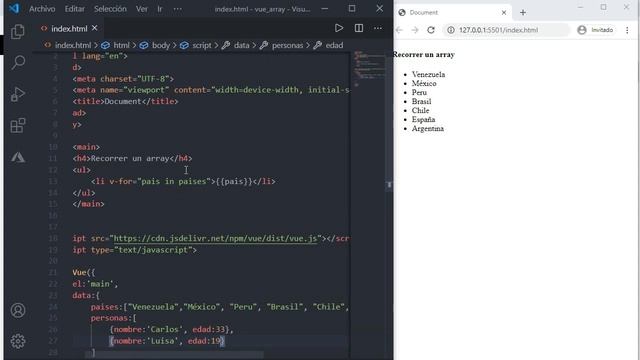Click data in the breadcrumb
Viewport: 640px width, 360px height.
tap(242, 45)
